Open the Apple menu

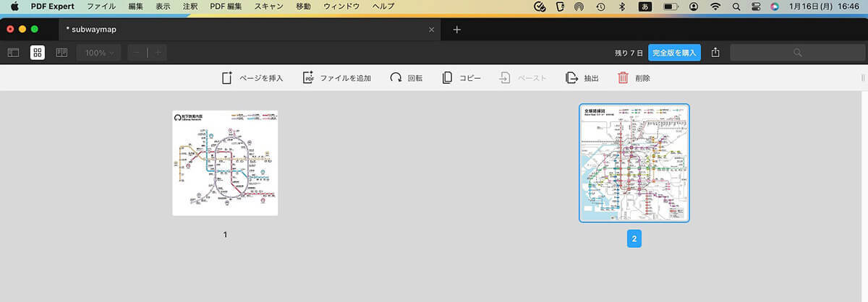point(14,7)
